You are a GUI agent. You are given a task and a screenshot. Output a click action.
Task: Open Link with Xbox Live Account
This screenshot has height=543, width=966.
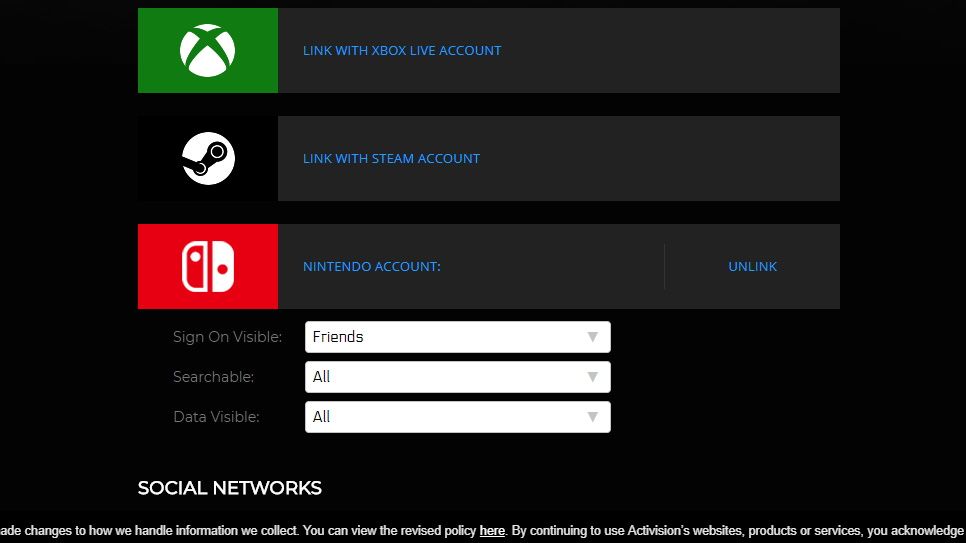click(402, 51)
